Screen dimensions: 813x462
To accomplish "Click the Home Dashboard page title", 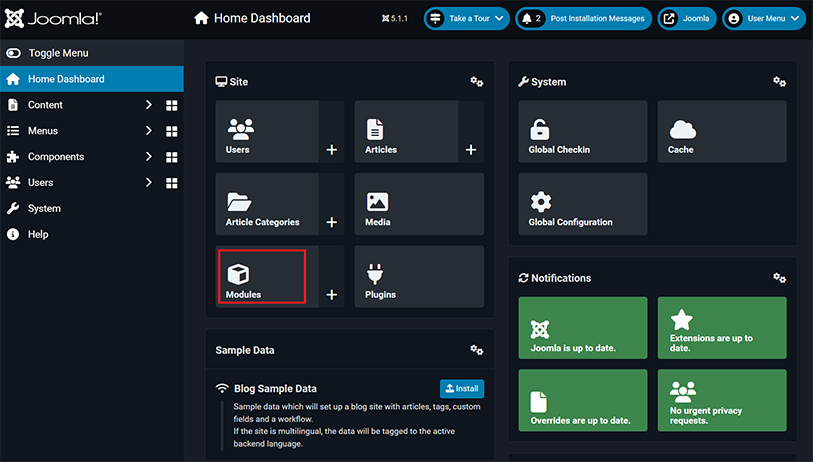I will [262, 18].
